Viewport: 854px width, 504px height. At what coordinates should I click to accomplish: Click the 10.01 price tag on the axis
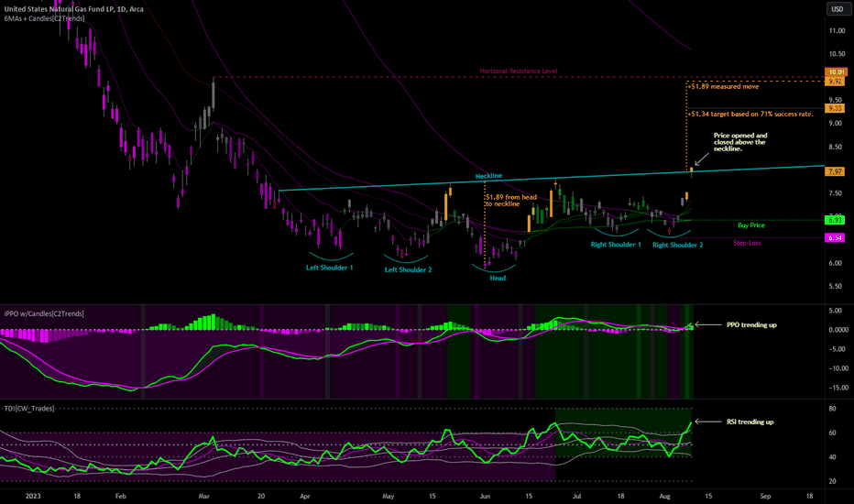836,71
